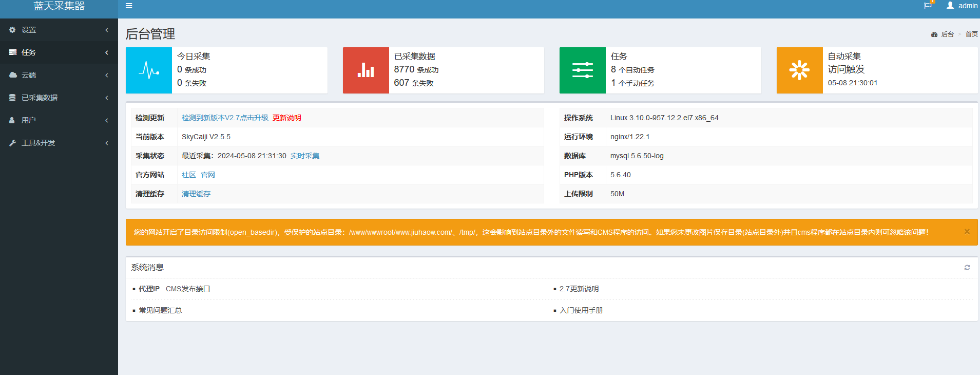This screenshot has height=375, width=980.
Task: Click the 访问触发 text in 自动采集 card
Action: [846, 69]
